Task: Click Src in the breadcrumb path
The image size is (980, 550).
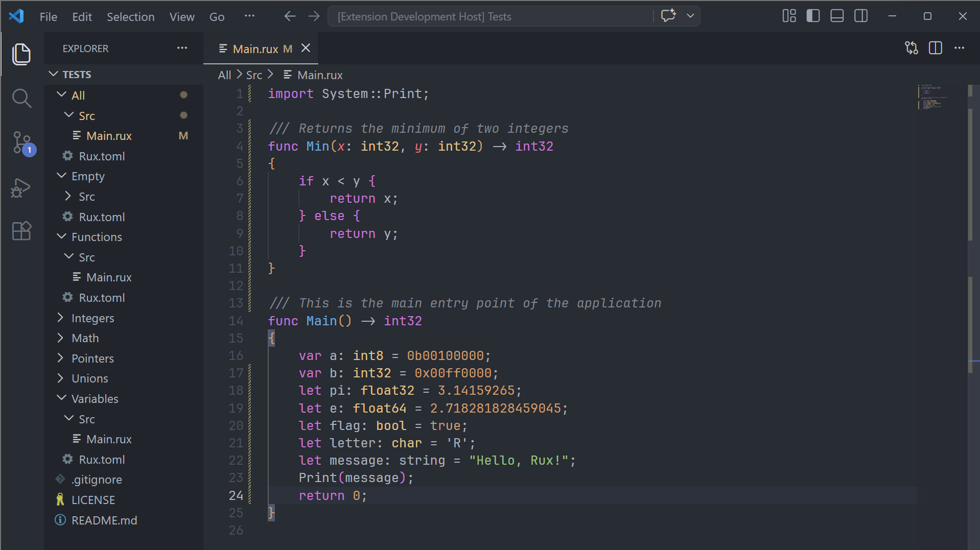Action: pos(253,75)
